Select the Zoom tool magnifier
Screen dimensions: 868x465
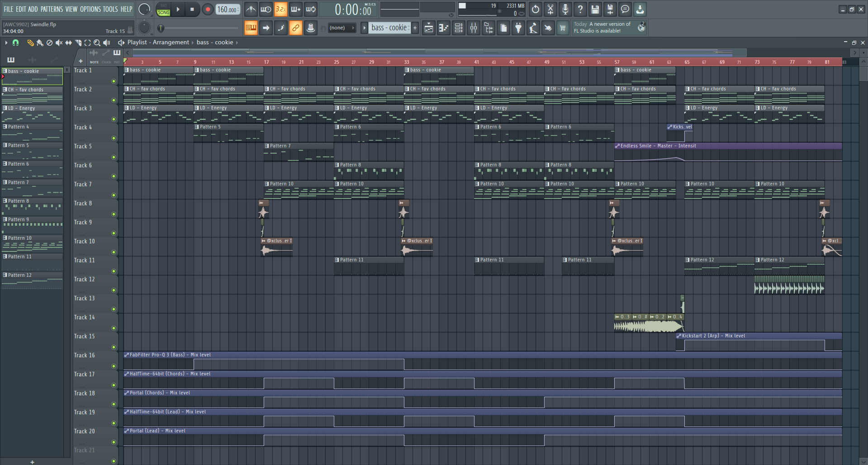(97, 43)
